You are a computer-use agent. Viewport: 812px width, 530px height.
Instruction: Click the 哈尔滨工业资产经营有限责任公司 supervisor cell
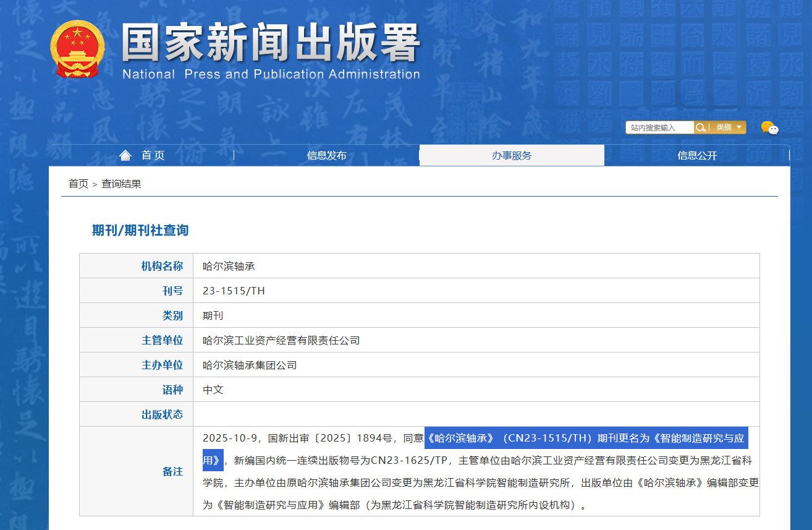[x=281, y=340]
